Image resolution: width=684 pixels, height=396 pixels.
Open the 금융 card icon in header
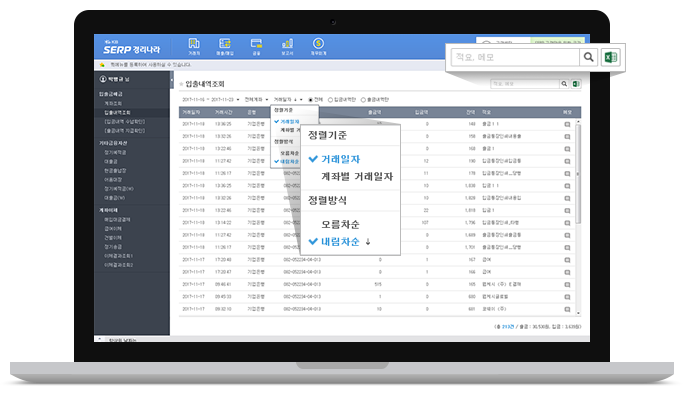[256, 44]
